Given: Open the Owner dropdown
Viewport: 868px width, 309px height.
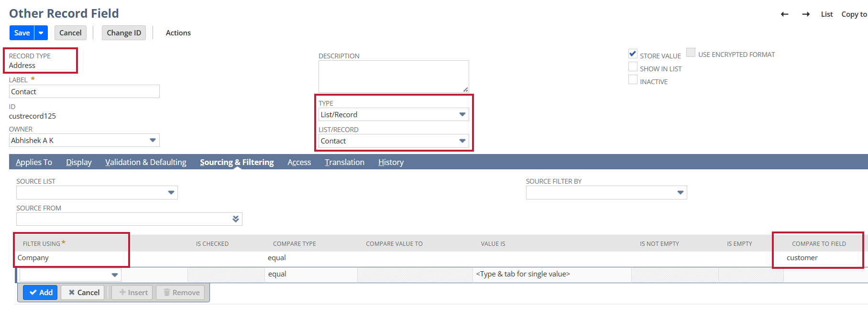Looking at the screenshot, I should coord(153,141).
